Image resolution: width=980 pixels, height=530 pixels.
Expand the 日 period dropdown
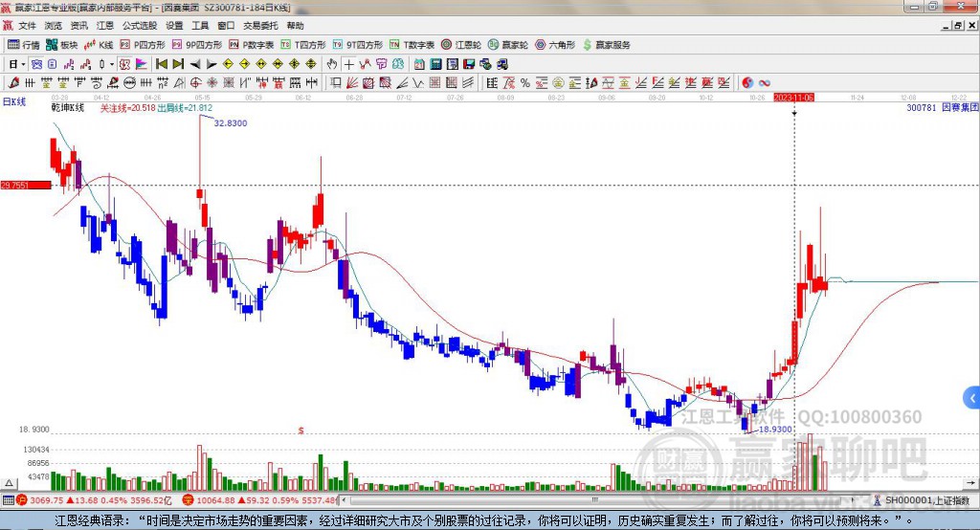tap(23, 64)
